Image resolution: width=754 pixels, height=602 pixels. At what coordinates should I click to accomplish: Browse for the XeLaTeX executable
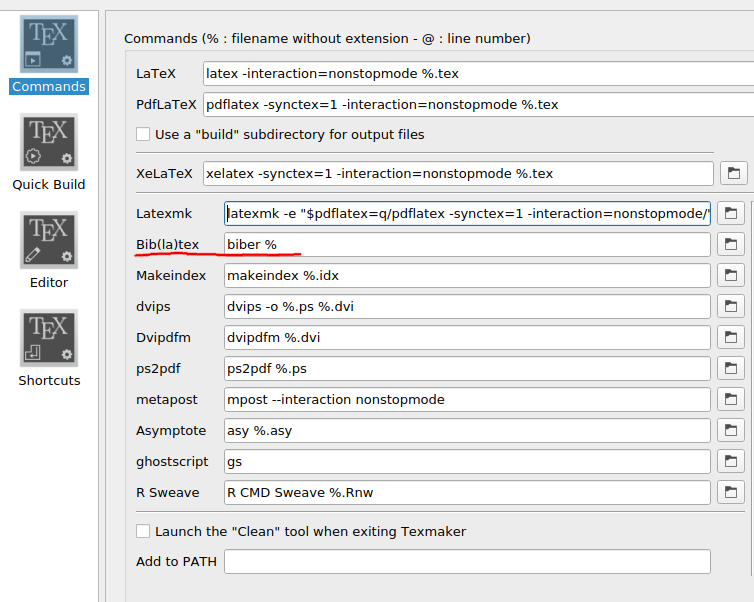(733, 173)
